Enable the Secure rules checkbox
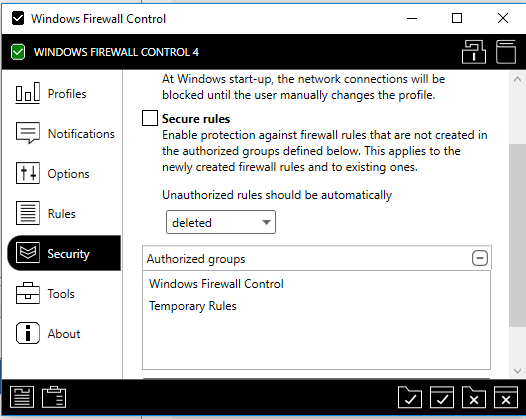526x419 pixels. 150,118
